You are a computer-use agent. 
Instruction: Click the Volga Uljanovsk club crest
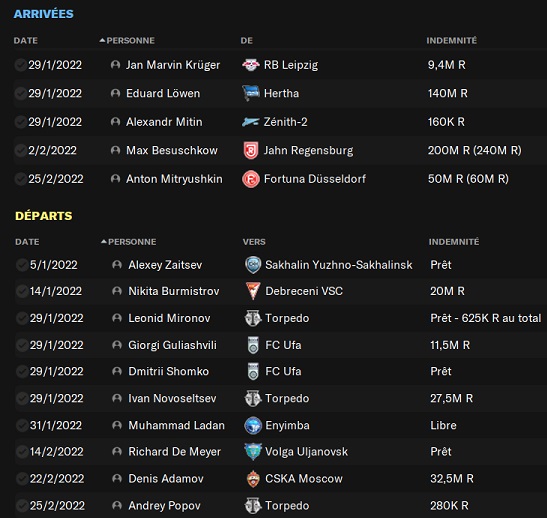[x=253, y=452]
